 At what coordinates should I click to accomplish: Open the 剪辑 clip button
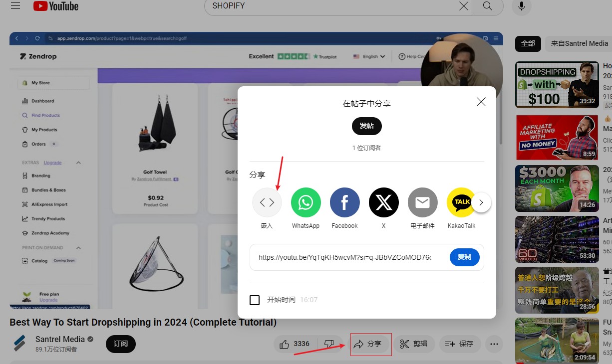tap(413, 344)
